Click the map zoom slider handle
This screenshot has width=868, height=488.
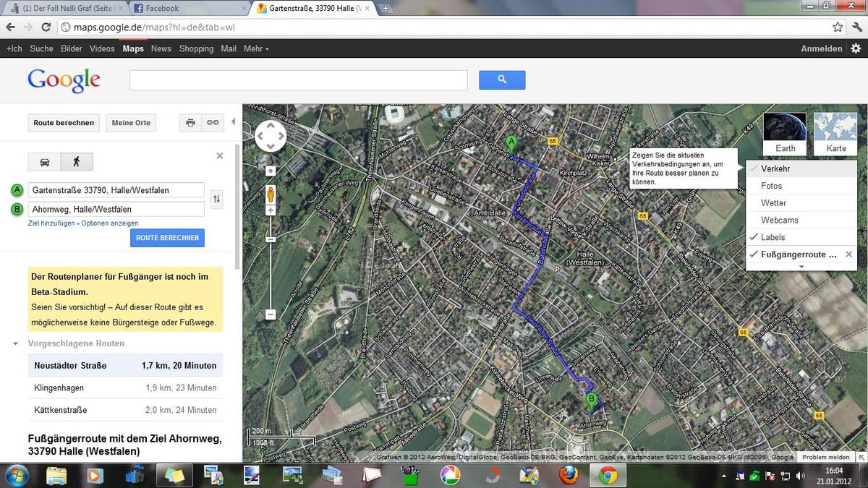[271, 239]
